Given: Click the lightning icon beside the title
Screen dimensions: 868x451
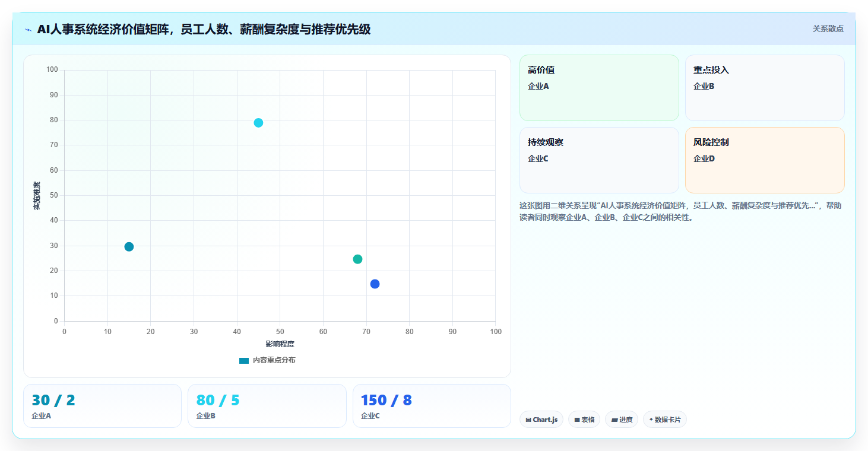Looking at the screenshot, I should 28,30.
